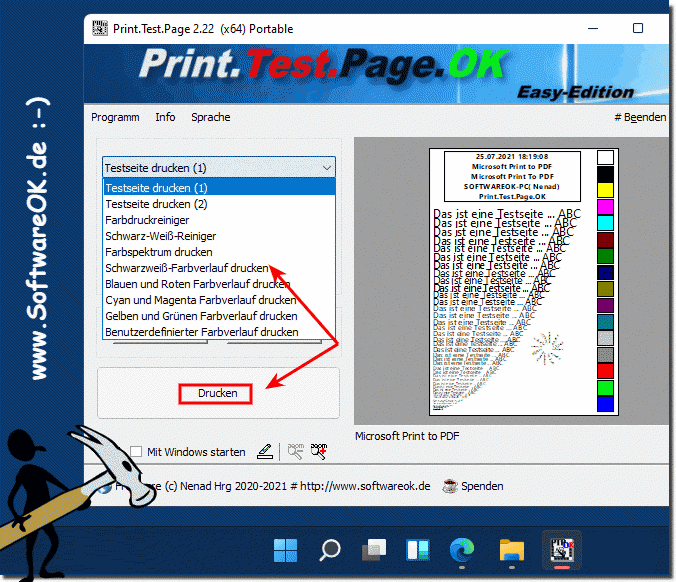Open Task View on the taskbar
Screen dimensions: 676x582
pos(374,551)
